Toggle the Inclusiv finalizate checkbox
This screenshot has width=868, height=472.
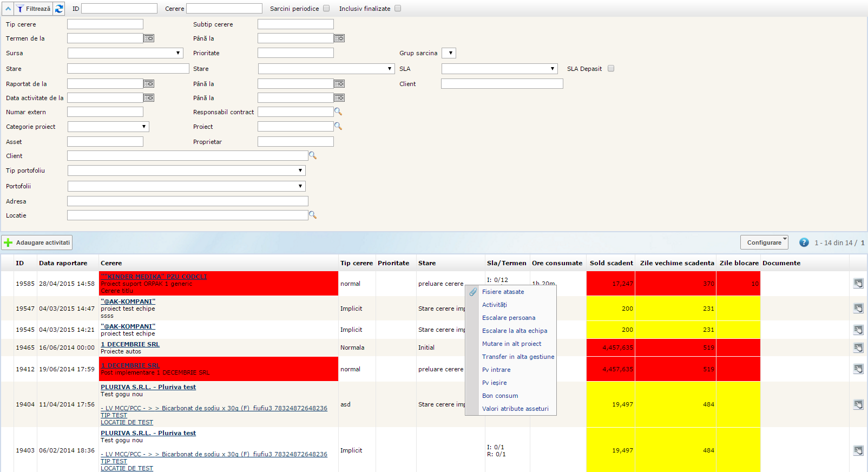398,9
